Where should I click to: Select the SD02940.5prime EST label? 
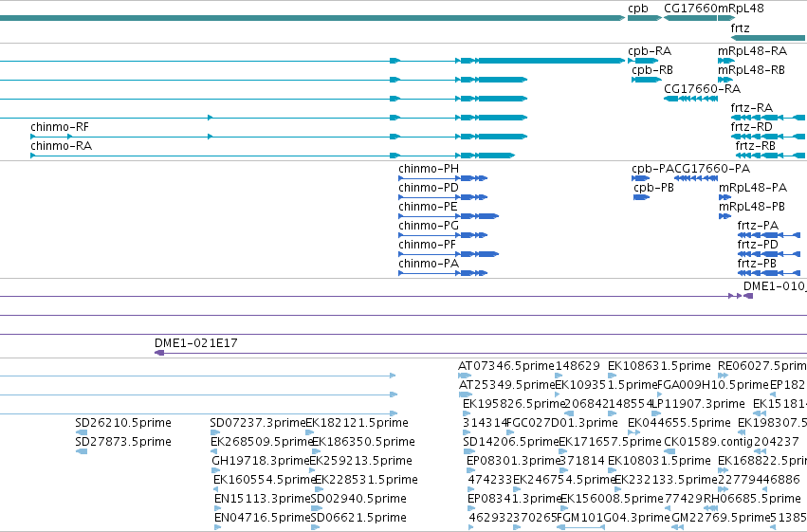click(x=358, y=499)
